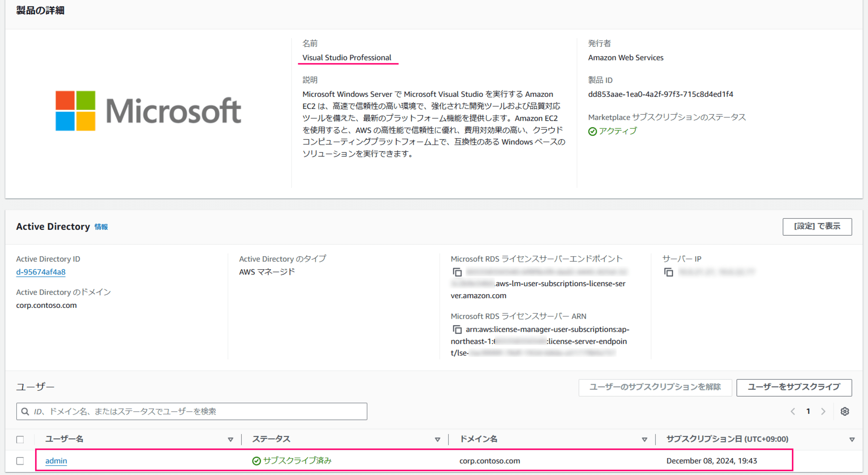Click the アクティブ subscription status
The image size is (868, 475).
point(613,131)
